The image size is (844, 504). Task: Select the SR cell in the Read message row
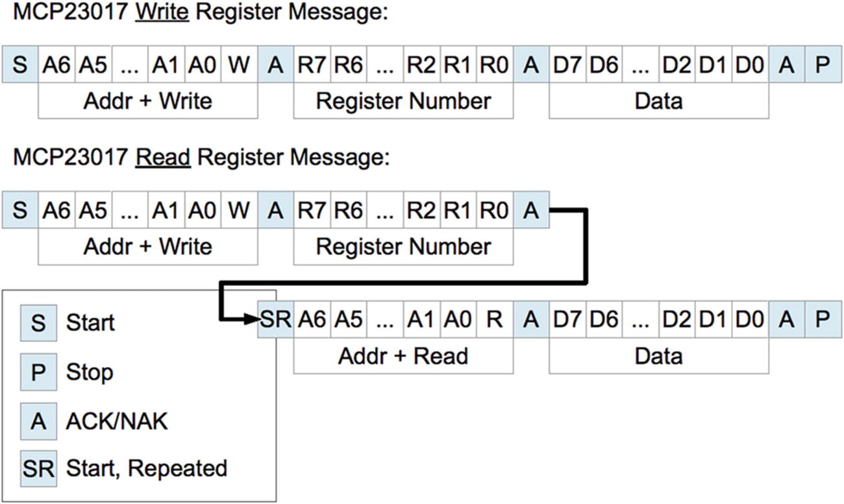coord(275,320)
